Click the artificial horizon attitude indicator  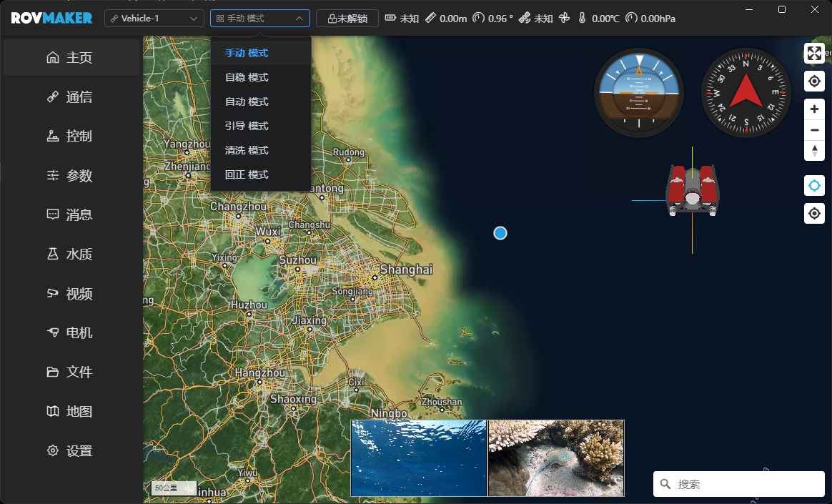click(x=639, y=93)
